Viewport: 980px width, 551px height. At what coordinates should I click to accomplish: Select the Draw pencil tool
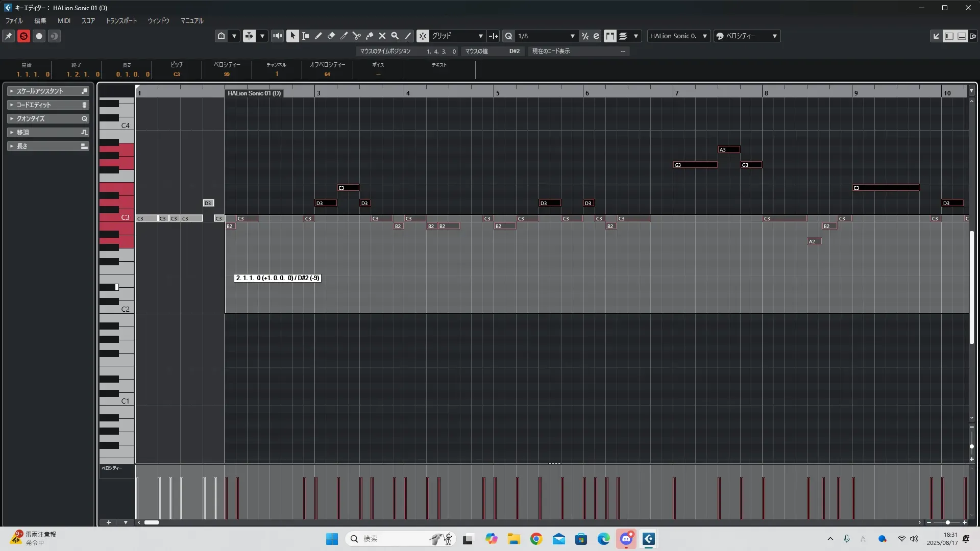(318, 36)
